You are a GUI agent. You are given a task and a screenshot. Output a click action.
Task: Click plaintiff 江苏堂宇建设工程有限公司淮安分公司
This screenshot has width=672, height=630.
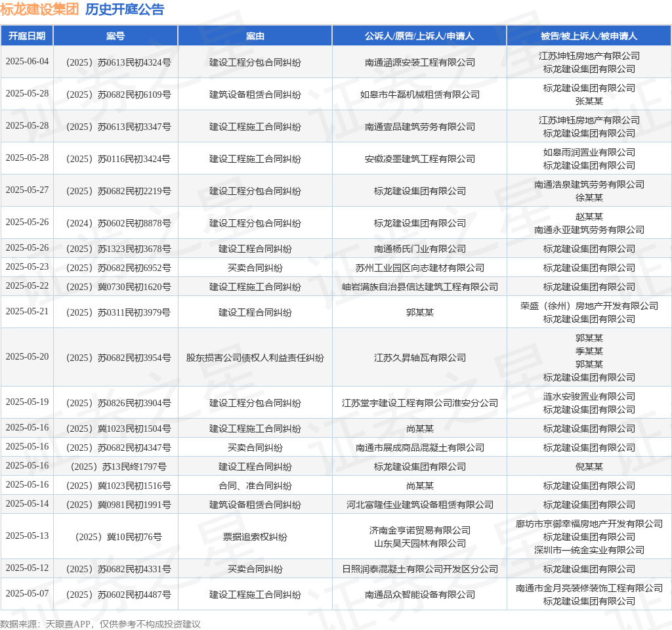click(x=419, y=404)
